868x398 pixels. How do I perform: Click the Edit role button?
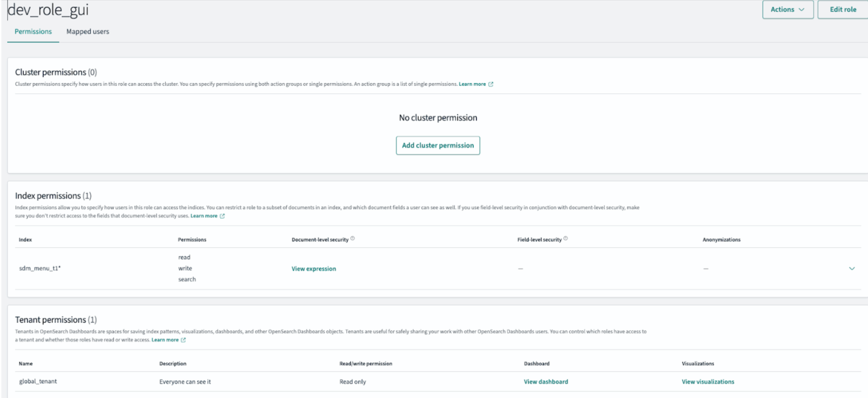pos(843,10)
